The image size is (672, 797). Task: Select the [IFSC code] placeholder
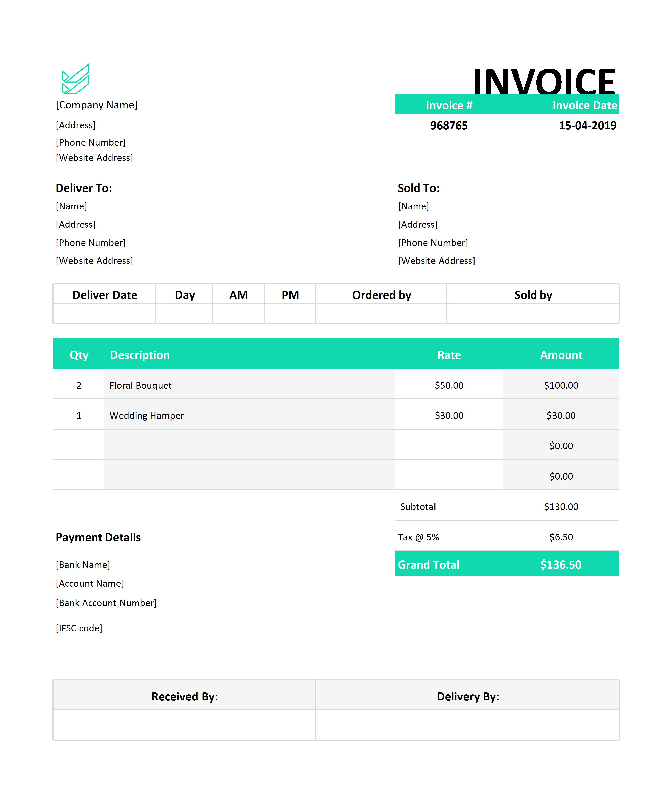(79, 628)
